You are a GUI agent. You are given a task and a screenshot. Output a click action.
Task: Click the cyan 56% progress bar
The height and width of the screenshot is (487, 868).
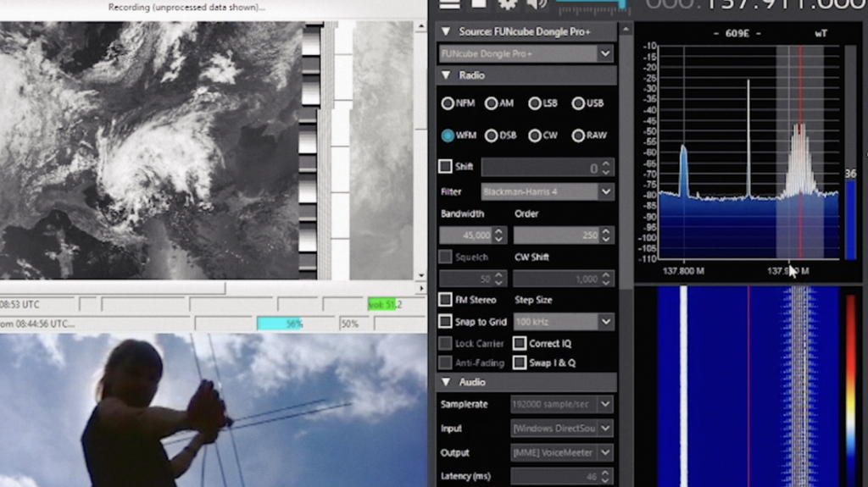click(280, 324)
